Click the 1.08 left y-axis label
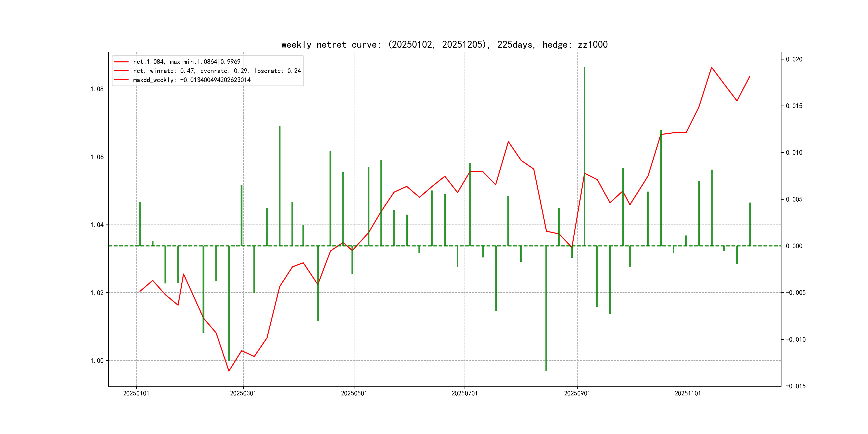 click(x=97, y=89)
